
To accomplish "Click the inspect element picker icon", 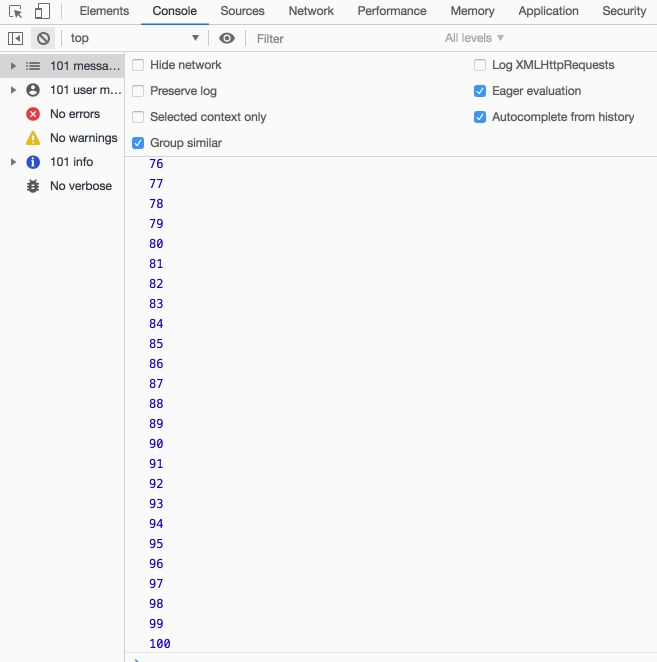I will coord(15,11).
